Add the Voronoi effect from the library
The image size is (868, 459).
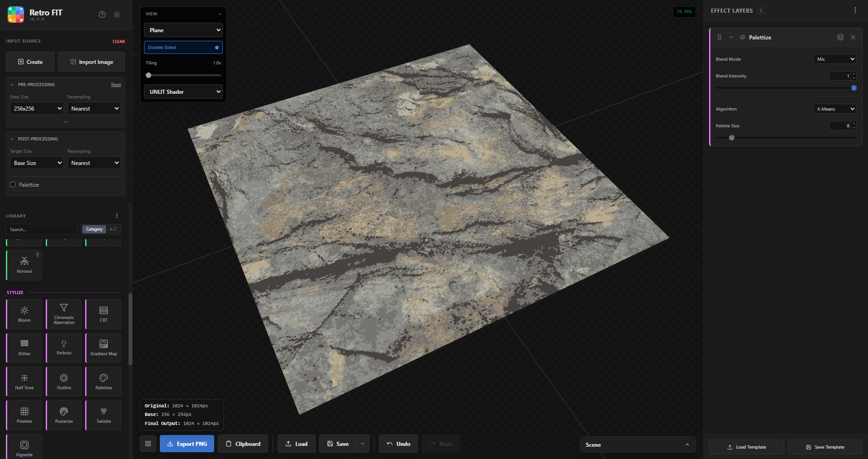24,265
